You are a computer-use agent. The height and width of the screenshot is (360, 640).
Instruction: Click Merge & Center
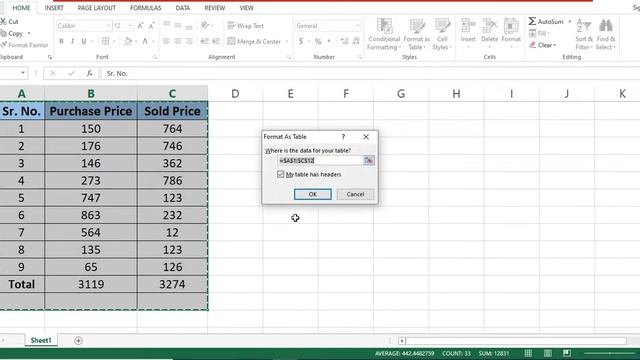(x=254, y=41)
